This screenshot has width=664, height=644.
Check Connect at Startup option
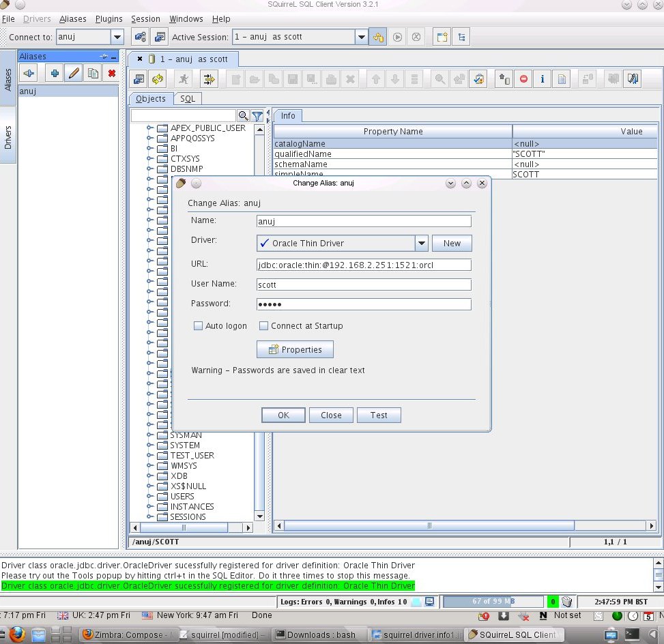[x=263, y=325]
